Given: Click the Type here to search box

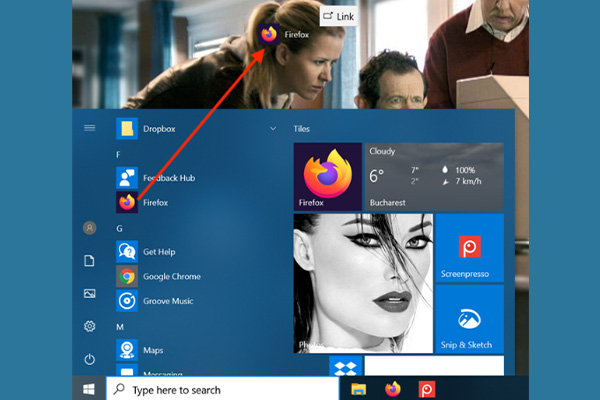Looking at the screenshot, I should tap(222, 389).
